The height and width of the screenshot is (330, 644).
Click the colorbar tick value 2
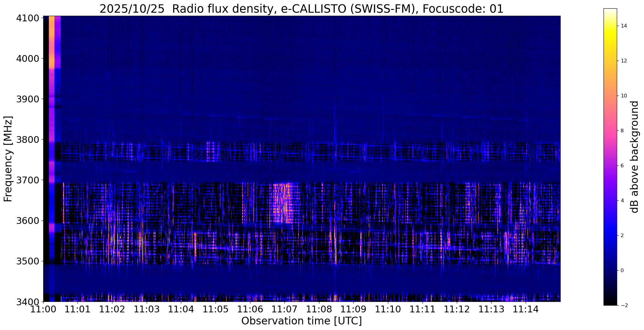coord(622,236)
